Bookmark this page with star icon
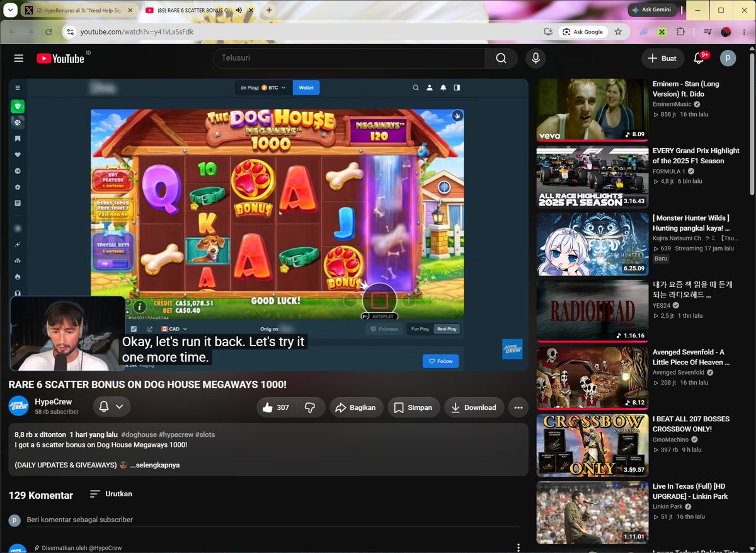756x553 pixels. (x=618, y=32)
